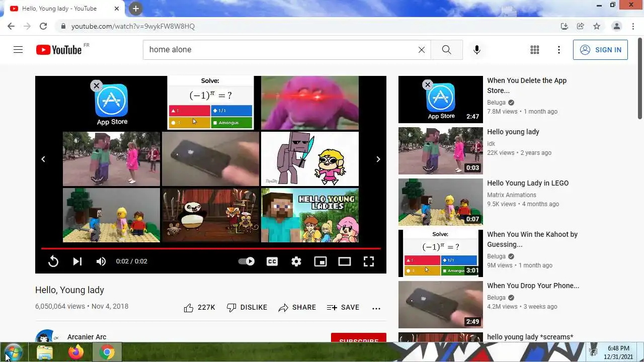Open Chrome three-dot menu
The image size is (644, 362).
point(632,26)
